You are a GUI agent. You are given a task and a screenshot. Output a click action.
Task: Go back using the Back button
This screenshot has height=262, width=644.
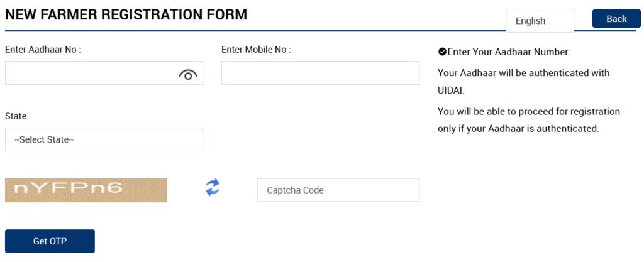(x=616, y=19)
